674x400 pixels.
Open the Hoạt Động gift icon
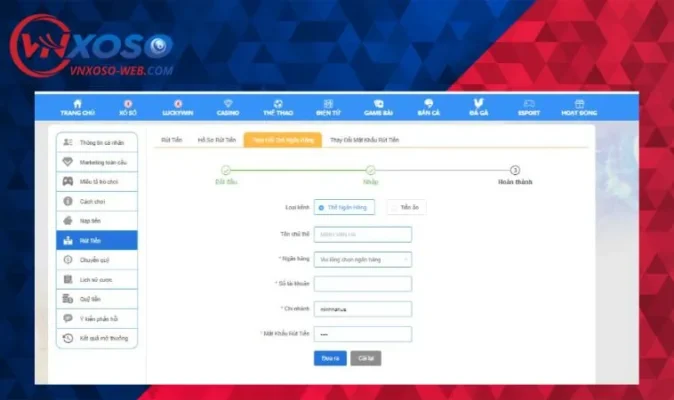579,104
